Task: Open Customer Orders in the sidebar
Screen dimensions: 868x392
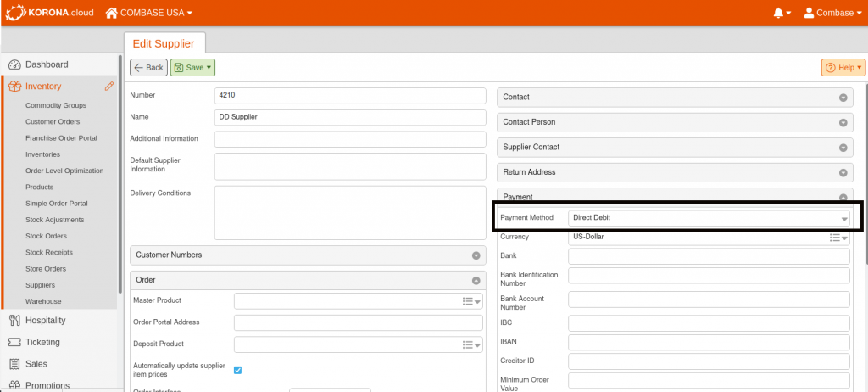Action: click(53, 121)
